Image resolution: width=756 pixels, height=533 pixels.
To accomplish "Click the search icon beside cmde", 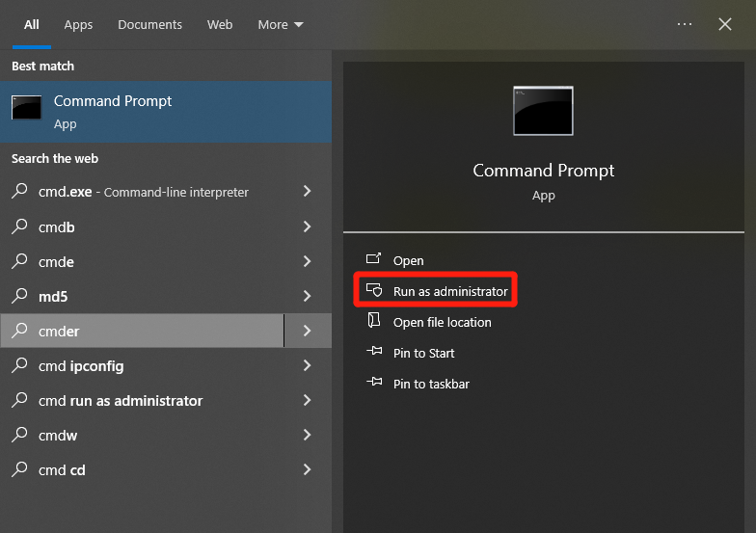I will [19, 260].
